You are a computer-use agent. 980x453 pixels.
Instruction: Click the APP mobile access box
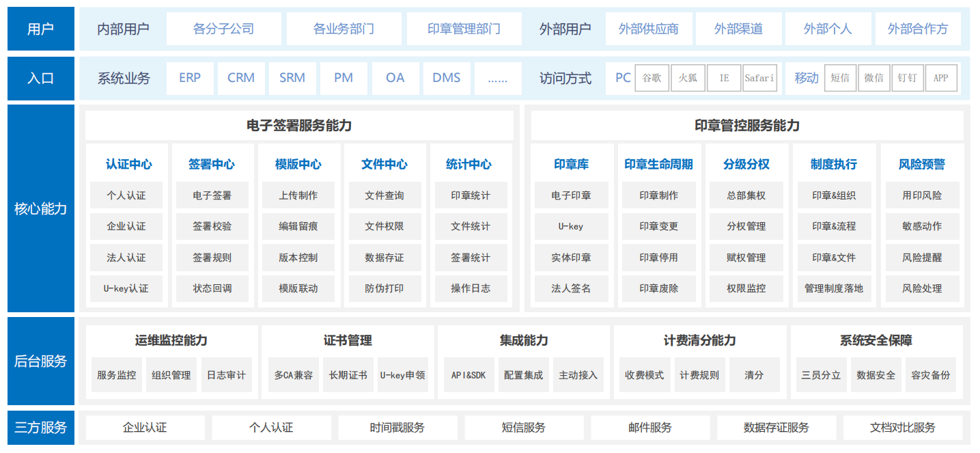(x=941, y=78)
